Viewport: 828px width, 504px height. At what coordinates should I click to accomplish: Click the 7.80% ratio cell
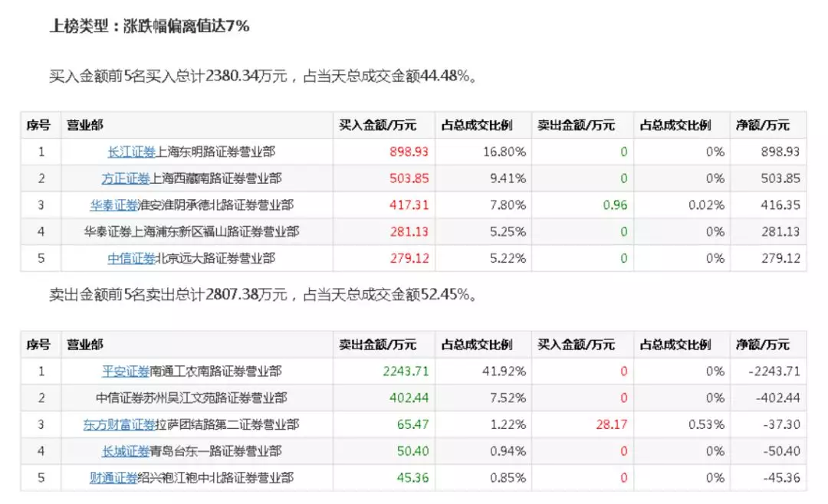click(x=508, y=205)
